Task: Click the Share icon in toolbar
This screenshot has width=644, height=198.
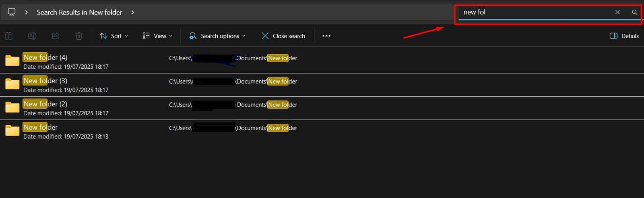Action: pyautogui.click(x=56, y=36)
